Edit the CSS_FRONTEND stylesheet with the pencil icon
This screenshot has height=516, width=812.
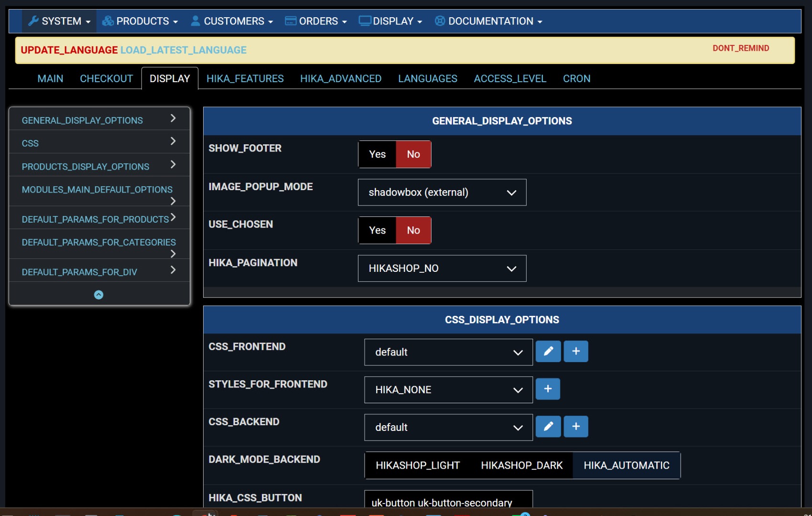point(548,352)
